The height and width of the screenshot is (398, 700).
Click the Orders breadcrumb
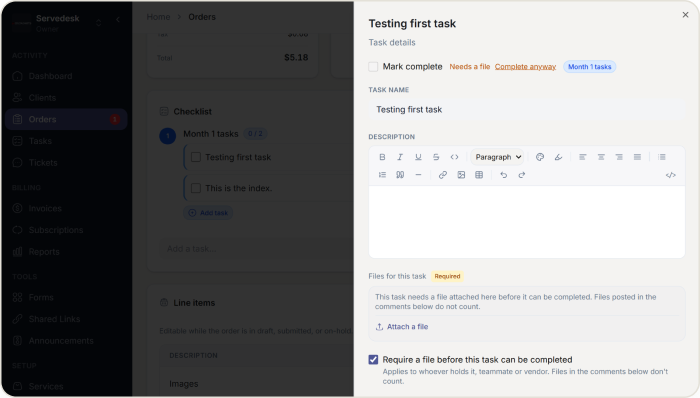click(202, 17)
